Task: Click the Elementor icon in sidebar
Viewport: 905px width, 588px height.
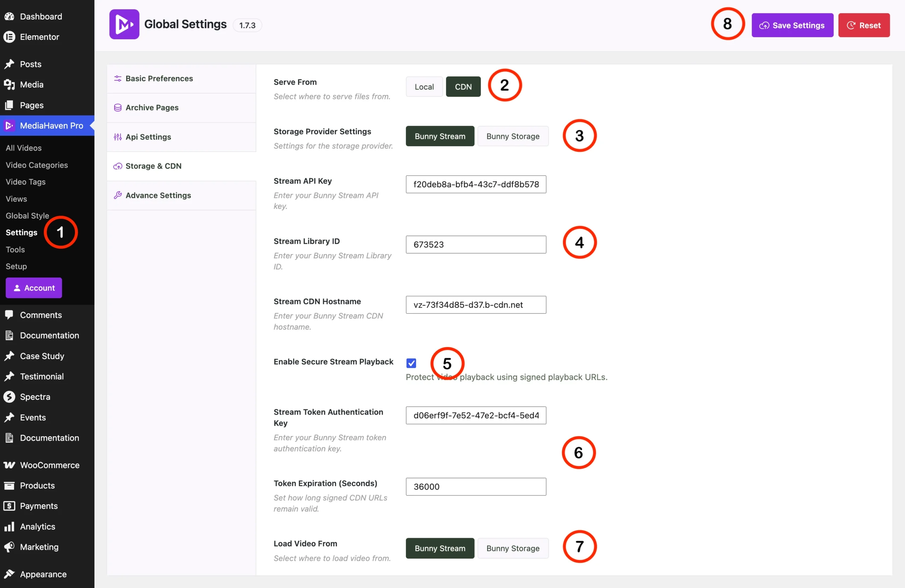Action: (9, 37)
